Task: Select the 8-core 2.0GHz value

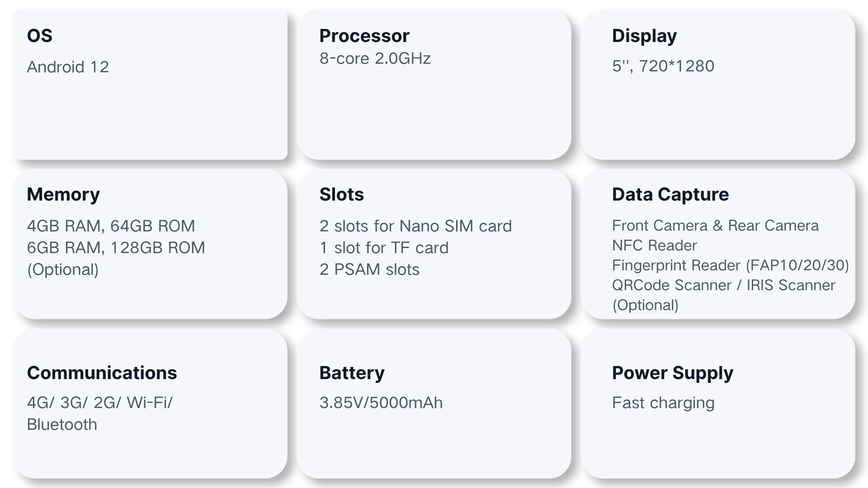Action: (x=375, y=58)
